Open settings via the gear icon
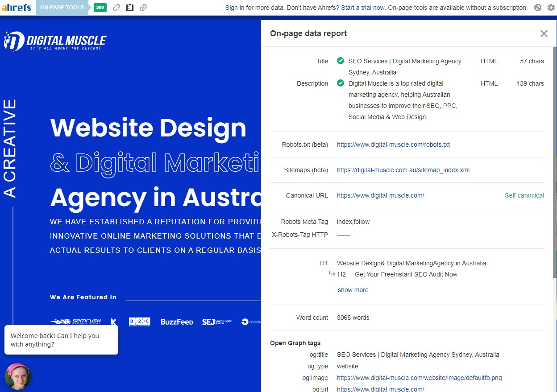The width and height of the screenshot is (557, 392). click(551, 8)
